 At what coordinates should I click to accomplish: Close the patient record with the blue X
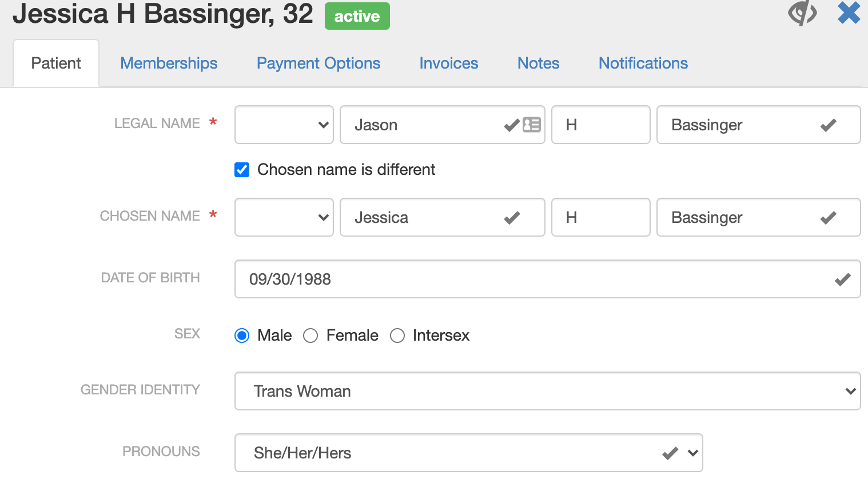point(849,13)
